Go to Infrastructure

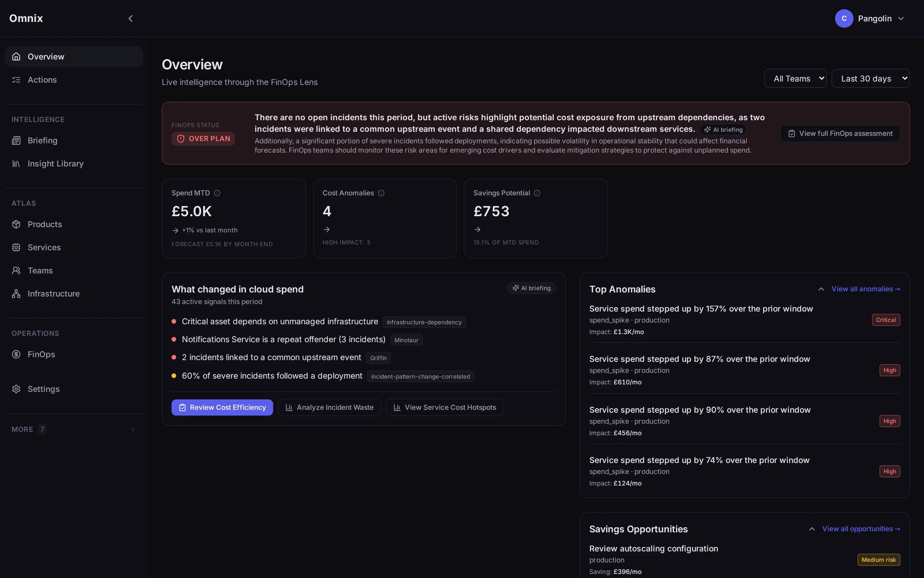pyautogui.click(x=74, y=294)
